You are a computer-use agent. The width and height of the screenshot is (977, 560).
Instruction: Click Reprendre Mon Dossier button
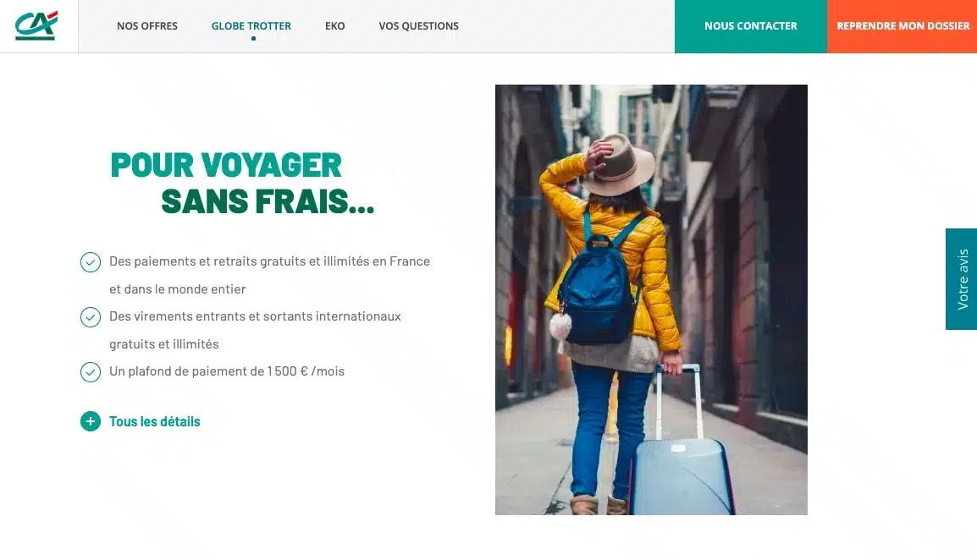pos(902,26)
